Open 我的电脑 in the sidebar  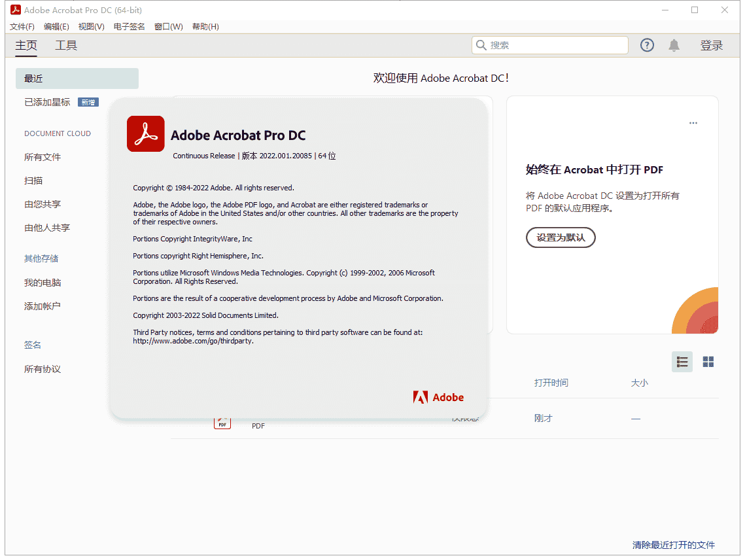(43, 283)
